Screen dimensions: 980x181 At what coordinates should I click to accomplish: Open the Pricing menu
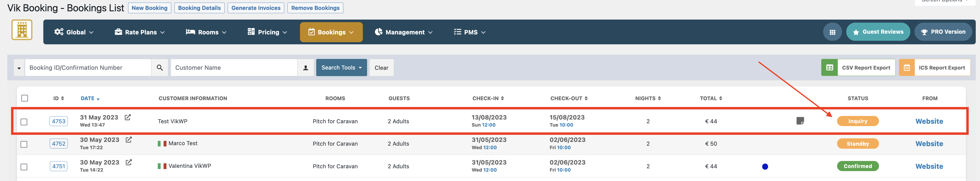tap(267, 32)
